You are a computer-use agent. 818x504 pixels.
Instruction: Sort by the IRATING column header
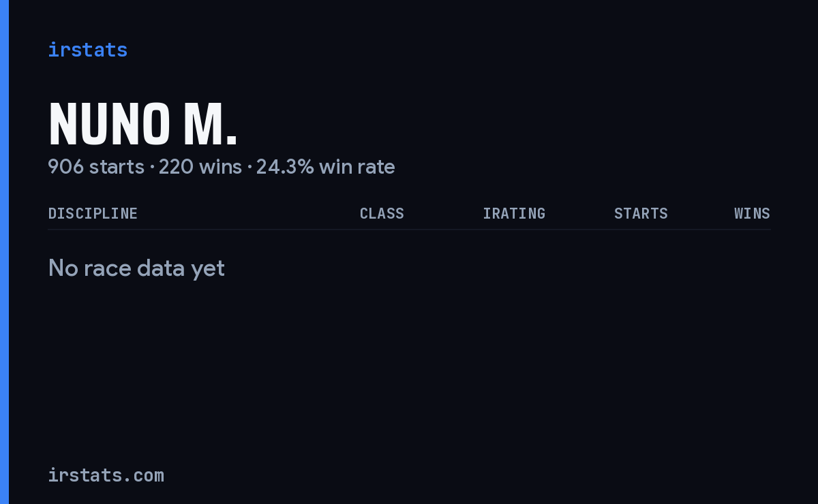point(514,213)
